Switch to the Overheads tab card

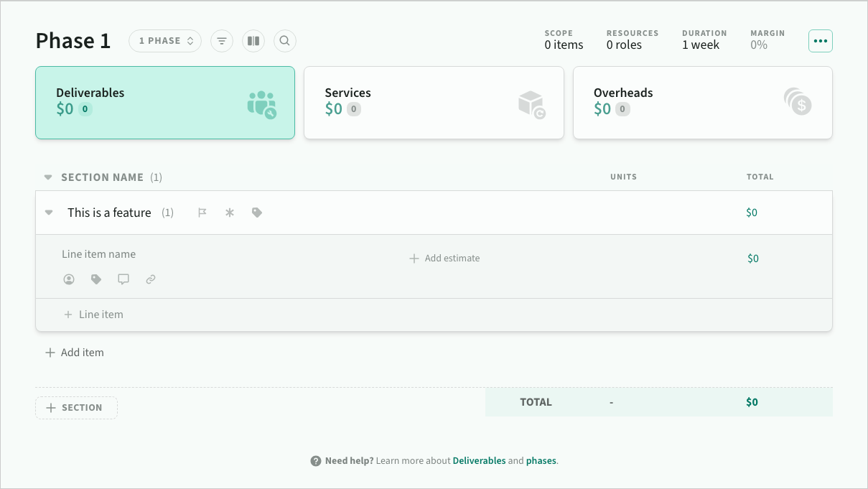(702, 103)
